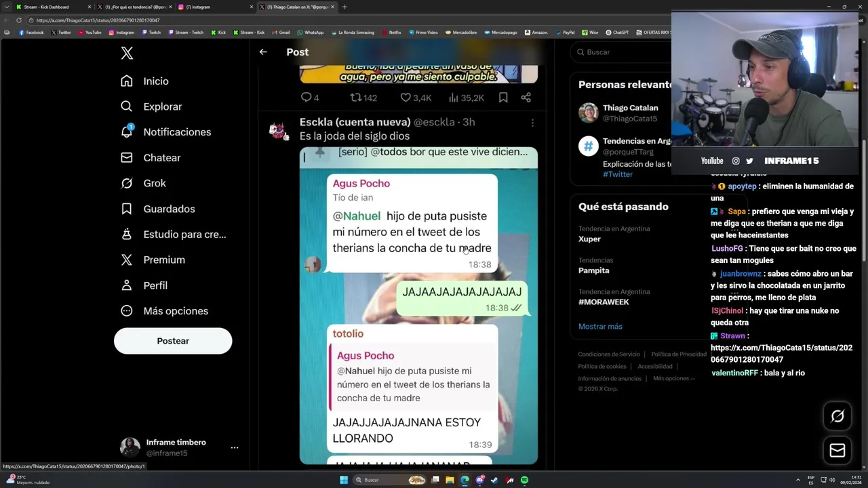Image resolution: width=868 pixels, height=488 pixels.
Task: Open the Windows Start menu
Action: tap(344, 480)
